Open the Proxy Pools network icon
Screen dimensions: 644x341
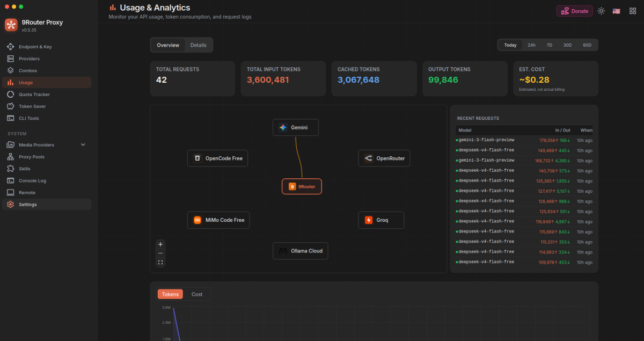10,157
